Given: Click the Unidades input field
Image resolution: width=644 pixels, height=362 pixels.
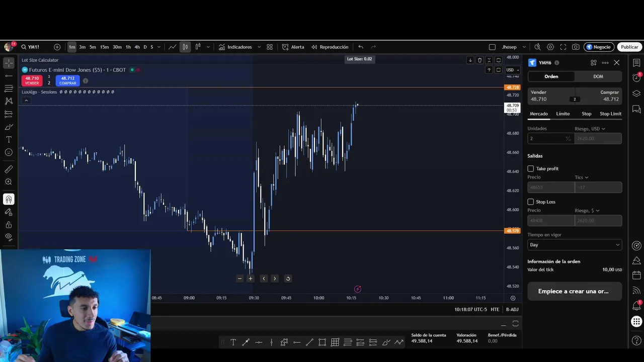Looking at the screenshot, I should click(551, 138).
